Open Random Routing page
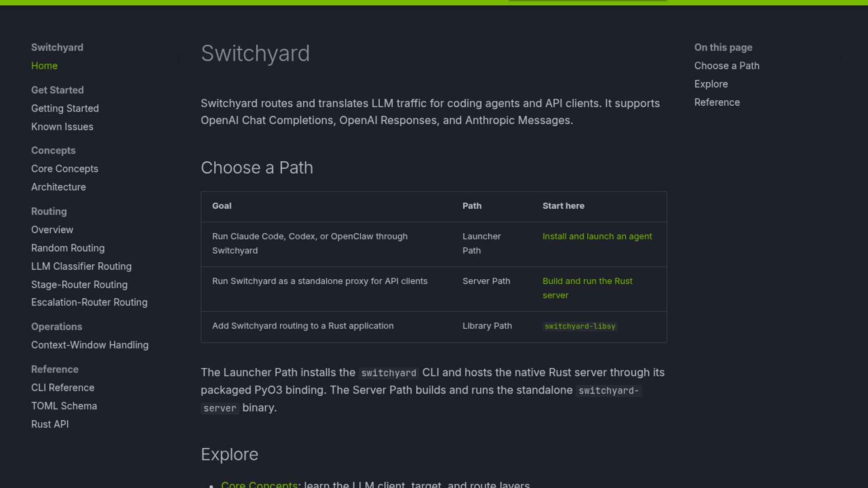 [68, 248]
